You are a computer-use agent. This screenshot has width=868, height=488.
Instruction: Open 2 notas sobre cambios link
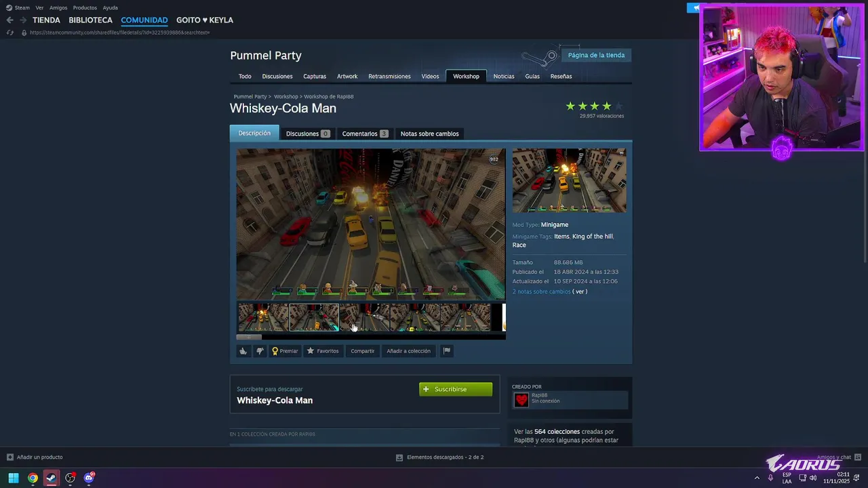tap(541, 291)
